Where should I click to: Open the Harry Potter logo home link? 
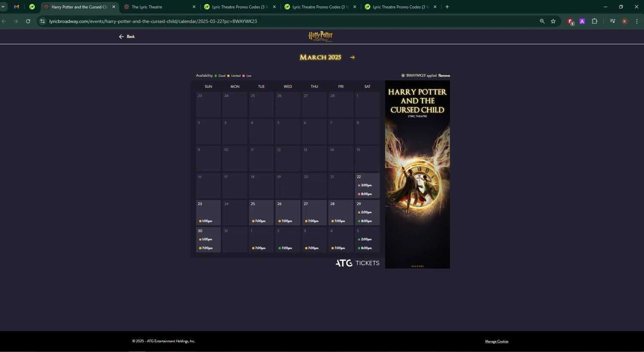coord(320,37)
